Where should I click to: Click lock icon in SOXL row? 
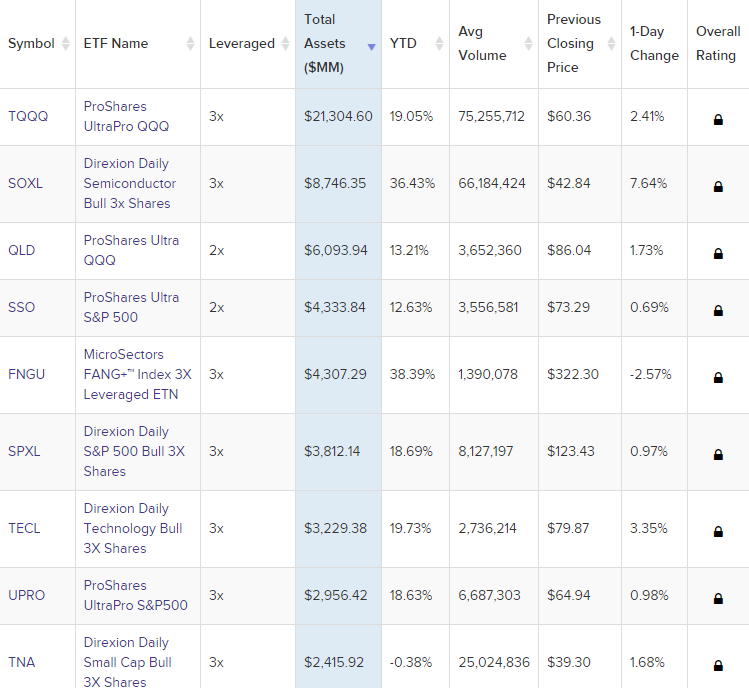point(718,187)
